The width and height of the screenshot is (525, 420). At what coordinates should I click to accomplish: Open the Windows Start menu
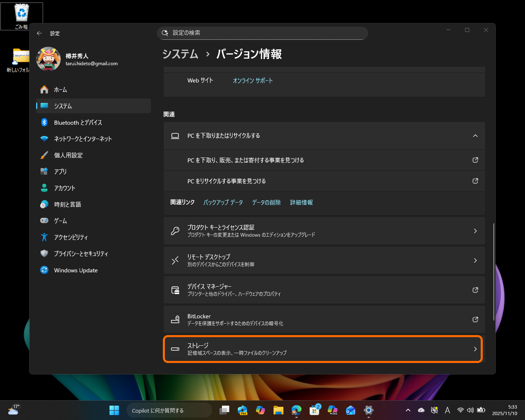point(114,410)
